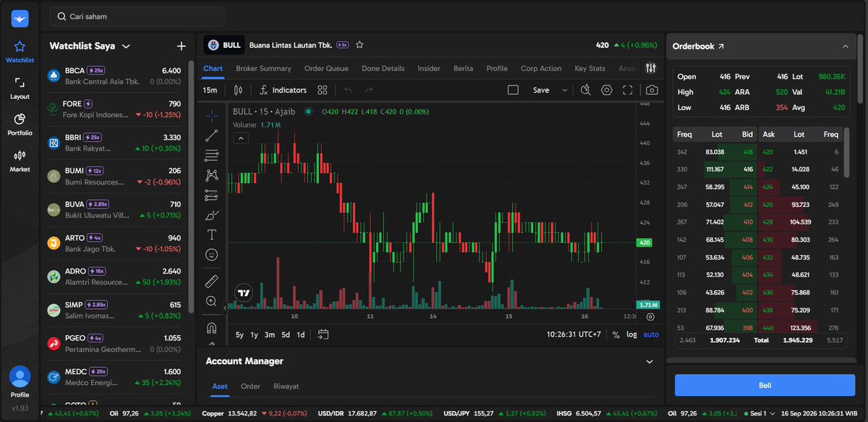This screenshot has height=422, width=868.
Task: Set chart range to 5y
Action: [x=239, y=334]
